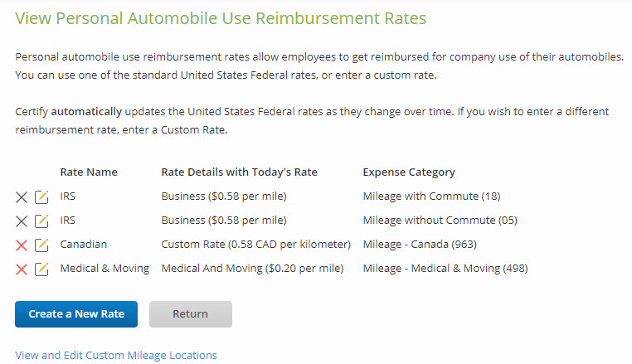632x364 pixels.
Task: Click Custom Rate (0.58 CAD per kilometer) details
Action: [x=256, y=245]
